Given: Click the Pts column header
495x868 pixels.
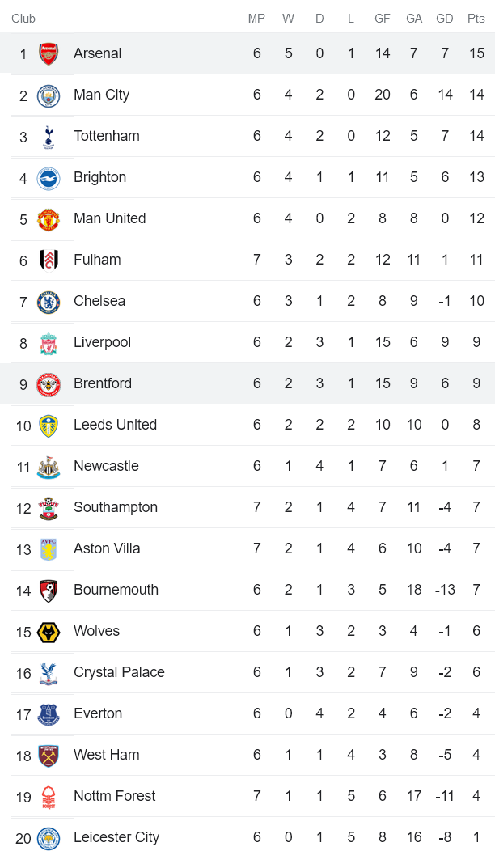Looking at the screenshot, I should 476,19.
